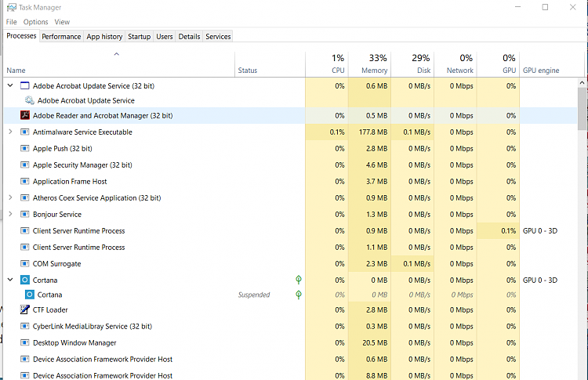The width and height of the screenshot is (588, 380).
Task: Select the Device Association Framework Provider Host row with 0.6 MB
Action: pos(290,359)
